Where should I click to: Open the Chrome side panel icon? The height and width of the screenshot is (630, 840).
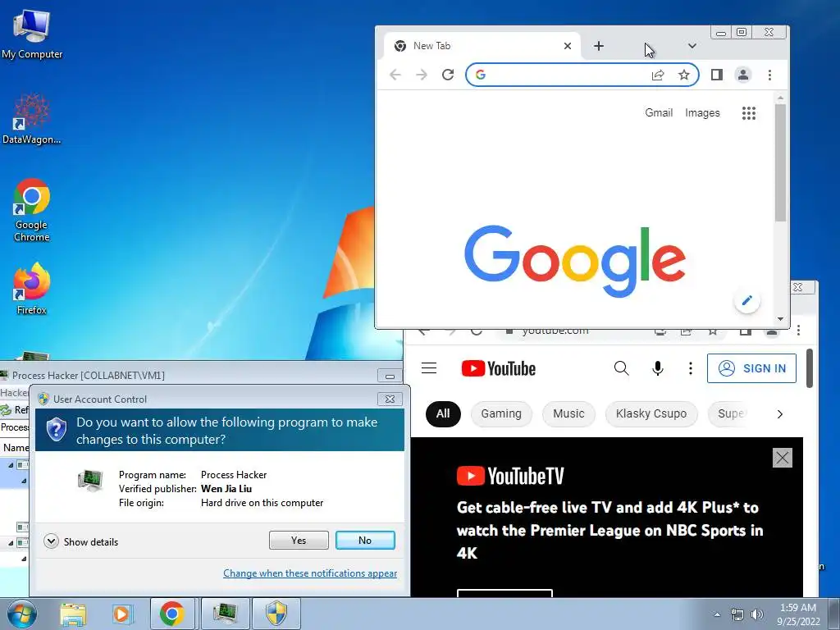717,75
